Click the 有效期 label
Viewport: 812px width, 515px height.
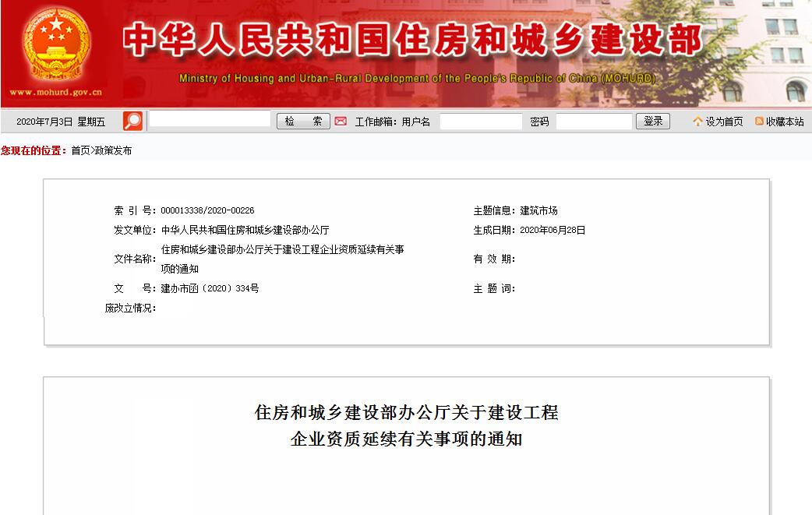[494, 259]
